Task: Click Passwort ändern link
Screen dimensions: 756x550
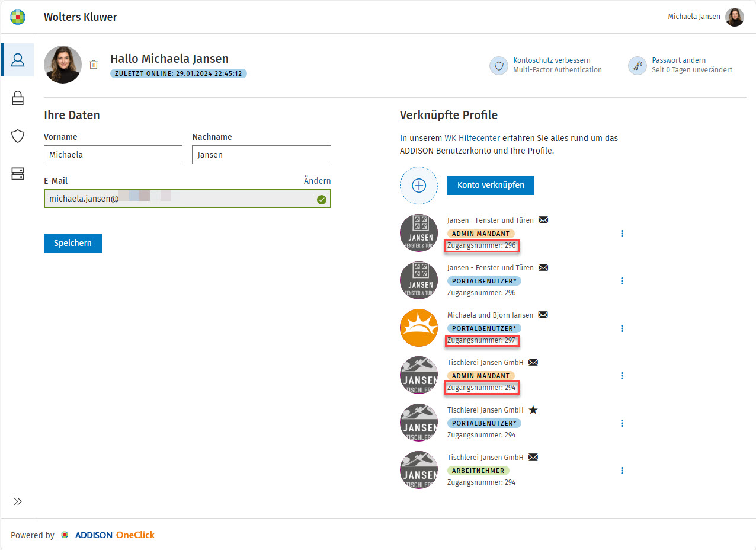Action: (678, 60)
